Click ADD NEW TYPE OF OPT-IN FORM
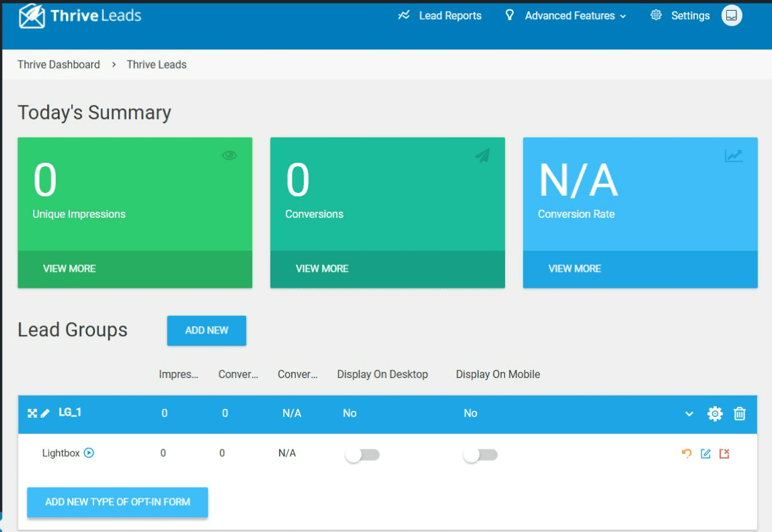Viewport: 772px width, 532px height. (x=118, y=502)
